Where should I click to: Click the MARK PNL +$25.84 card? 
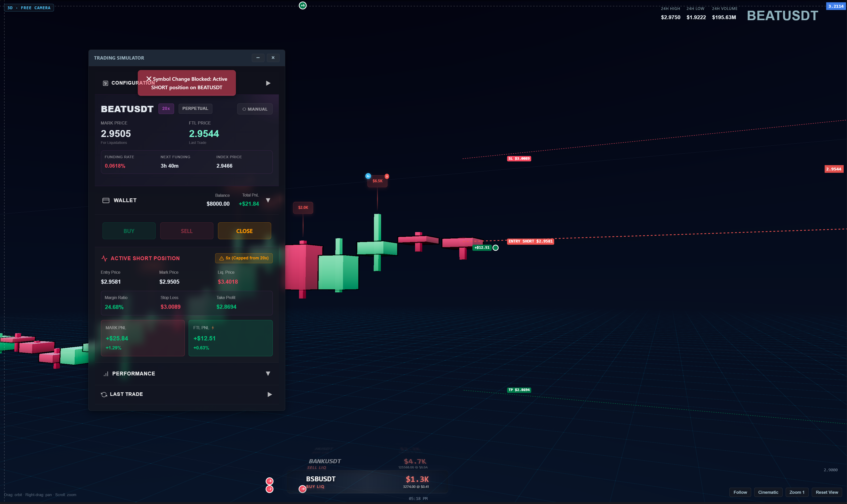(143, 338)
